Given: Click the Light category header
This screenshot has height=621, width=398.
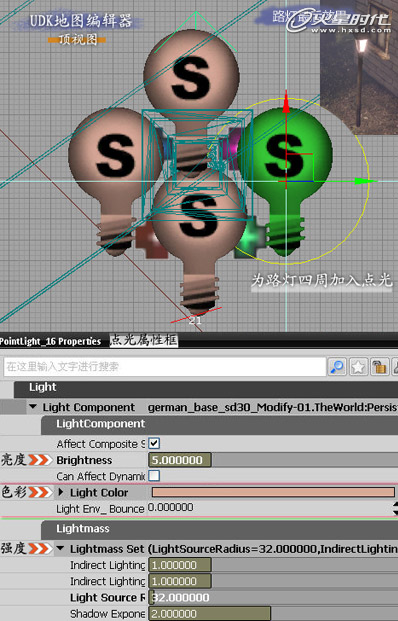Looking at the screenshot, I should coord(206,388).
